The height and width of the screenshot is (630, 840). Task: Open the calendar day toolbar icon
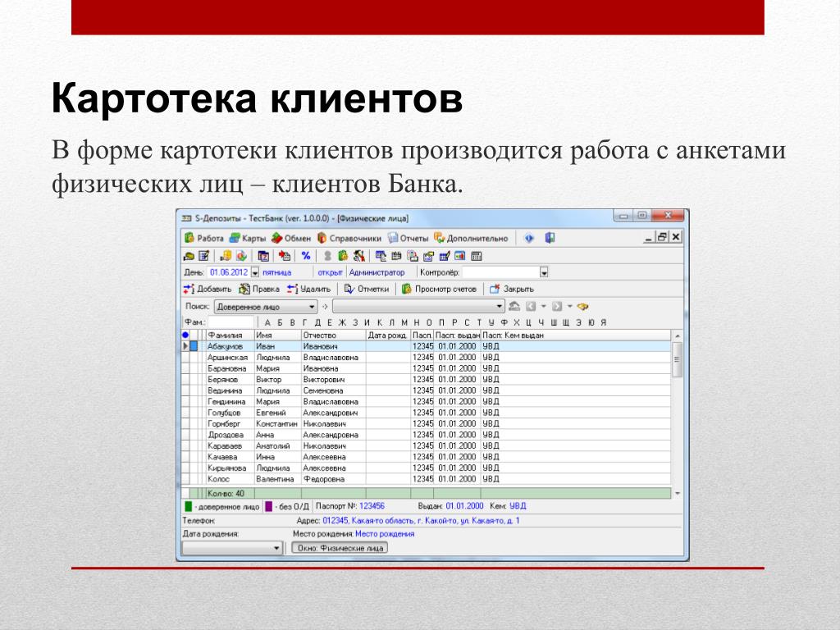(x=263, y=256)
